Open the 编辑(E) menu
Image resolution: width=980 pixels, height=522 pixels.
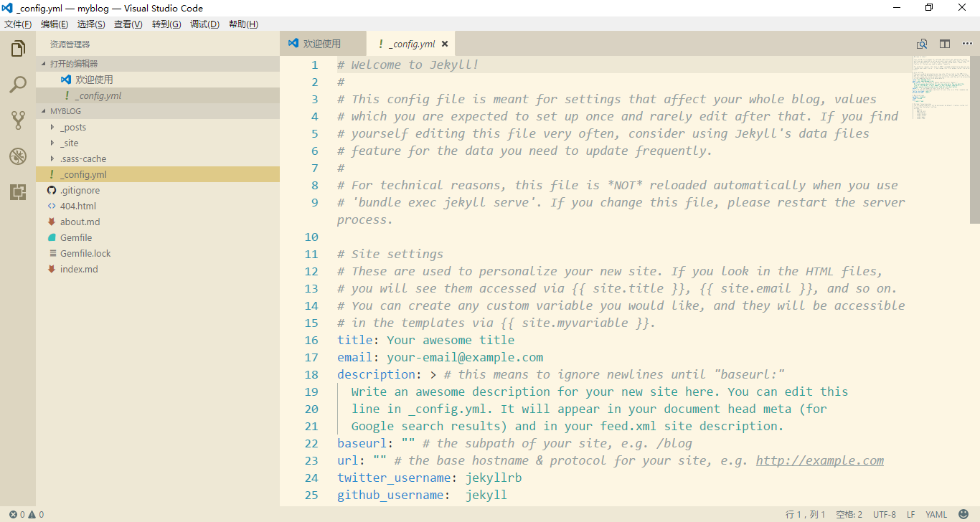click(x=55, y=24)
